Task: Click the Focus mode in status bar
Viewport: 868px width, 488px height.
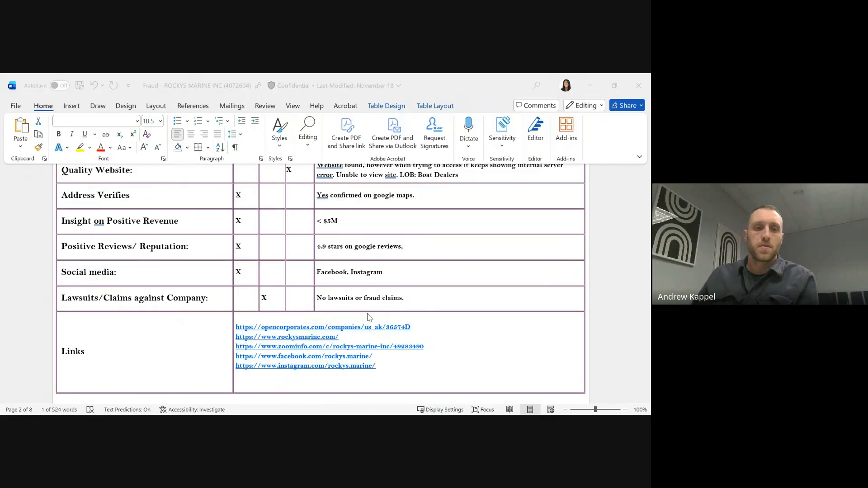Action: (483, 409)
